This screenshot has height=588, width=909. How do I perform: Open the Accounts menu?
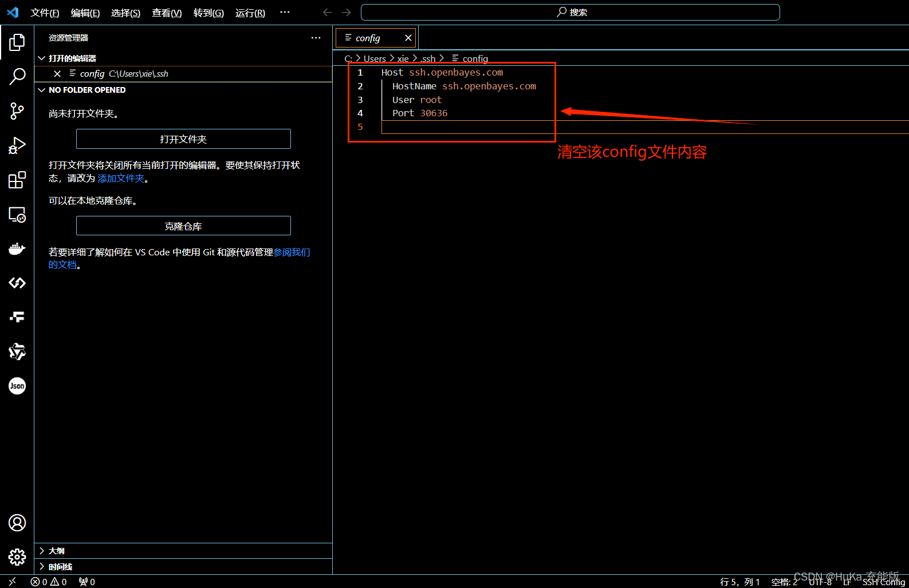[x=17, y=523]
